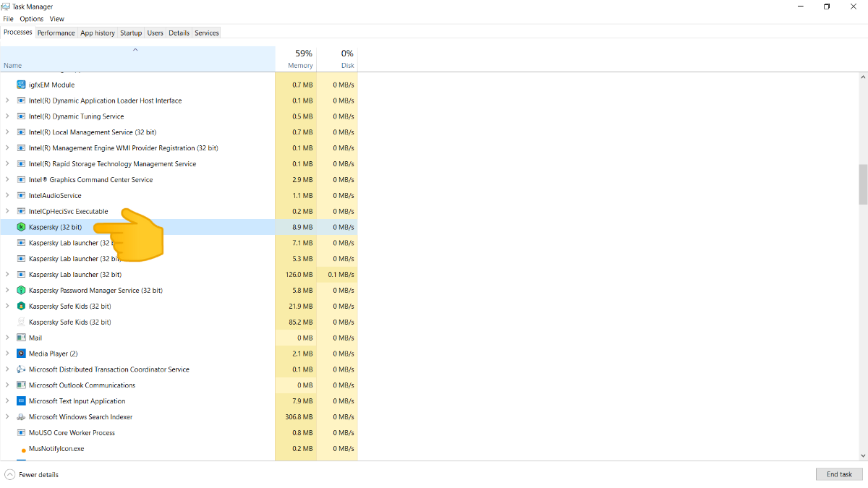Click the IntelCpHeciSvc Executable icon
This screenshot has width=868, height=488.
pyautogui.click(x=21, y=211)
